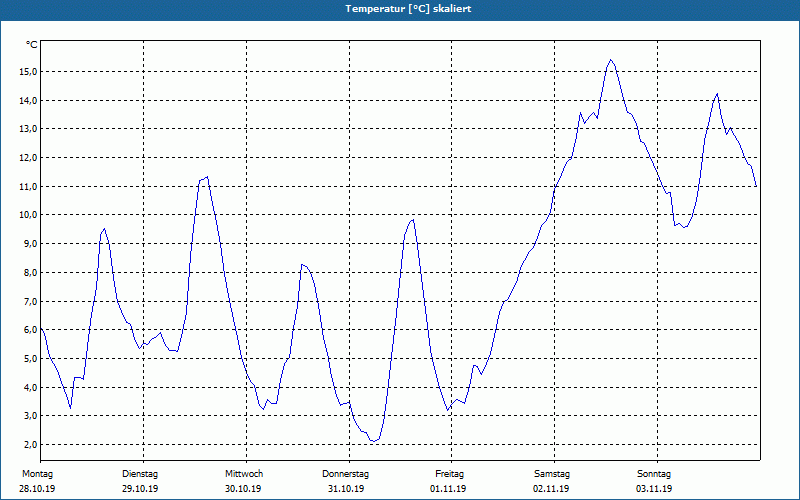The width and height of the screenshot is (800, 500).
Task: Click the 11,0 y-axis label
Action: point(28,187)
